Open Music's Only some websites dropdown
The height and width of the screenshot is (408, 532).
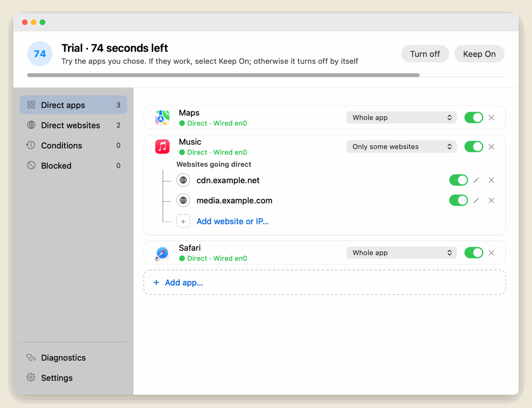point(401,147)
